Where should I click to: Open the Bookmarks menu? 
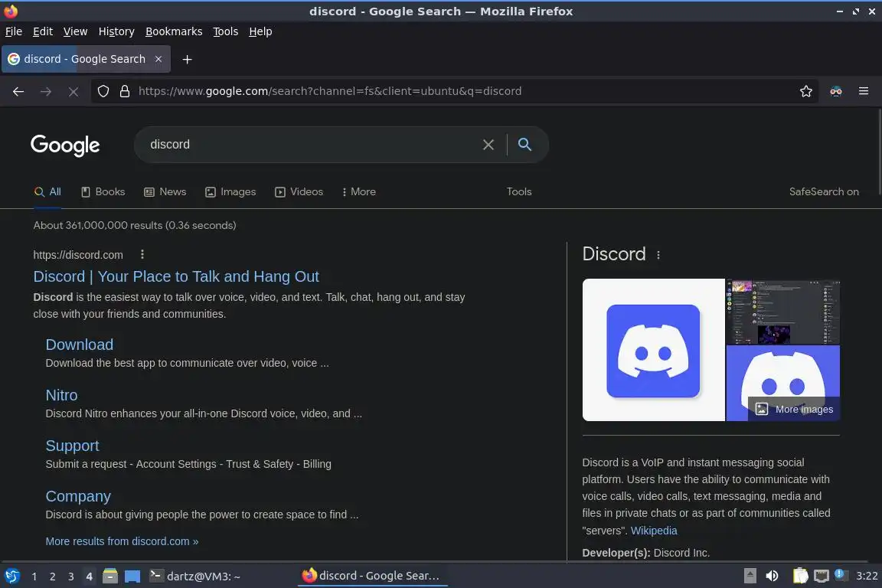(174, 31)
